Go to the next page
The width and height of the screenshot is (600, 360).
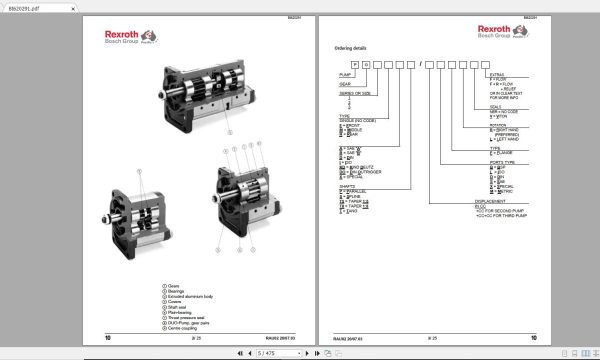pyautogui.click(x=307, y=353)
